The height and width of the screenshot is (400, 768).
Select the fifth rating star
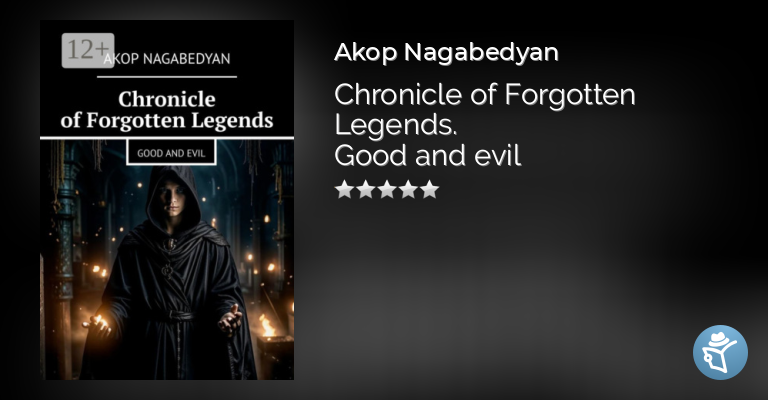(429, 189)
